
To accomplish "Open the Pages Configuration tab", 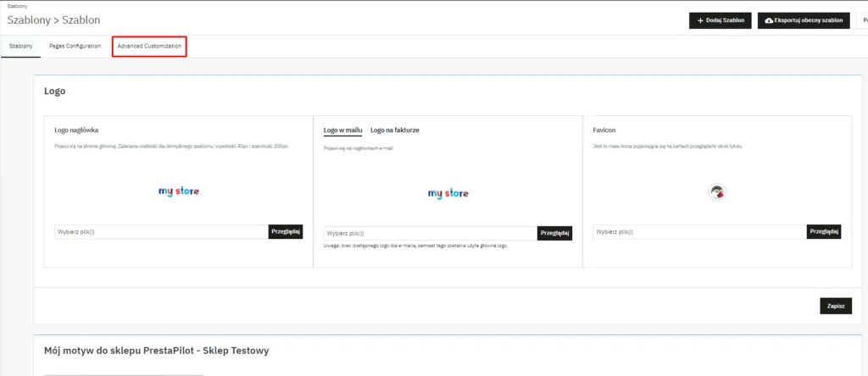I will (75, 46).
